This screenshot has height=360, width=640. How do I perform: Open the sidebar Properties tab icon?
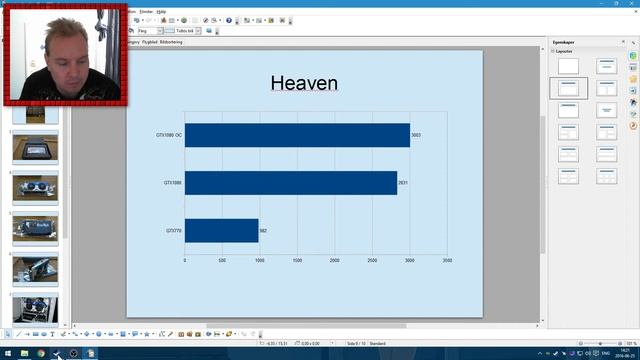tap(633, 56)
